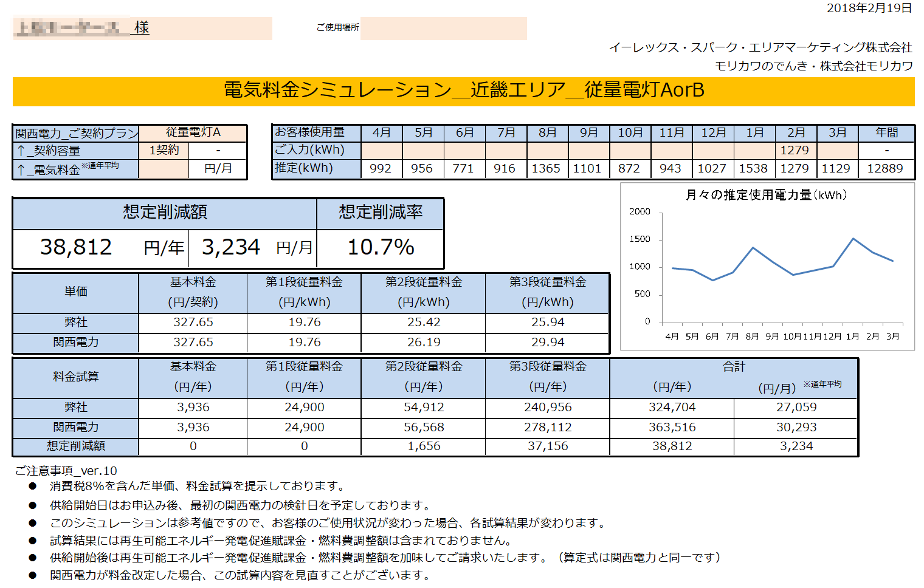The image size is (924, 588).
Task: Click the 5月 estimated value 956
Action: (x=422, y=168)
